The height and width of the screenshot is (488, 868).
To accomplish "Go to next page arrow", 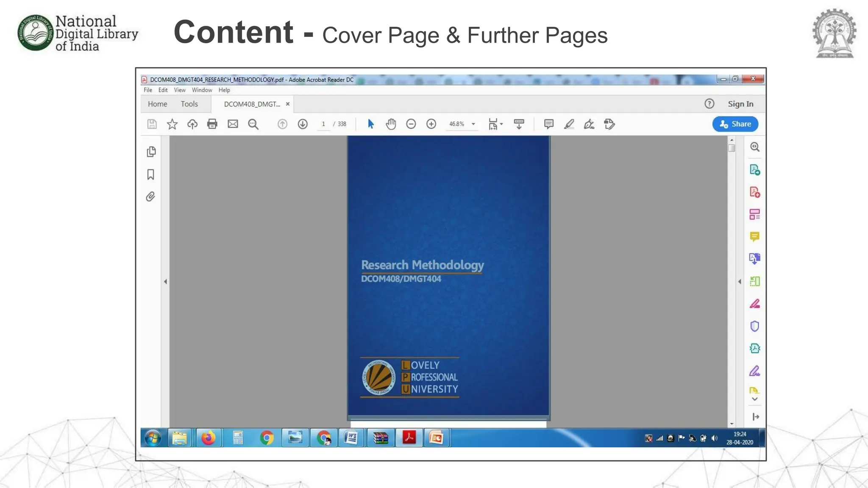I will coord(303,124).
